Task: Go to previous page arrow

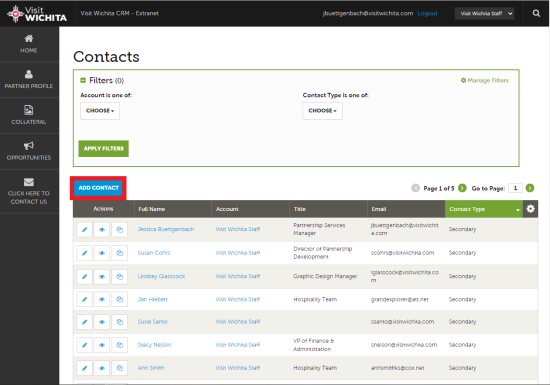Action: click(415, 188)
